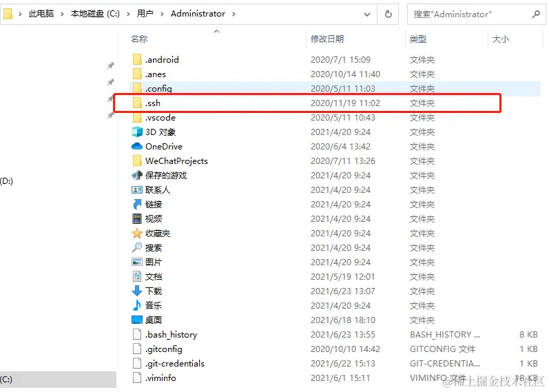549x392 pixels.
Task: Refresh the Administrator folder view
Action: pos(389,14)
